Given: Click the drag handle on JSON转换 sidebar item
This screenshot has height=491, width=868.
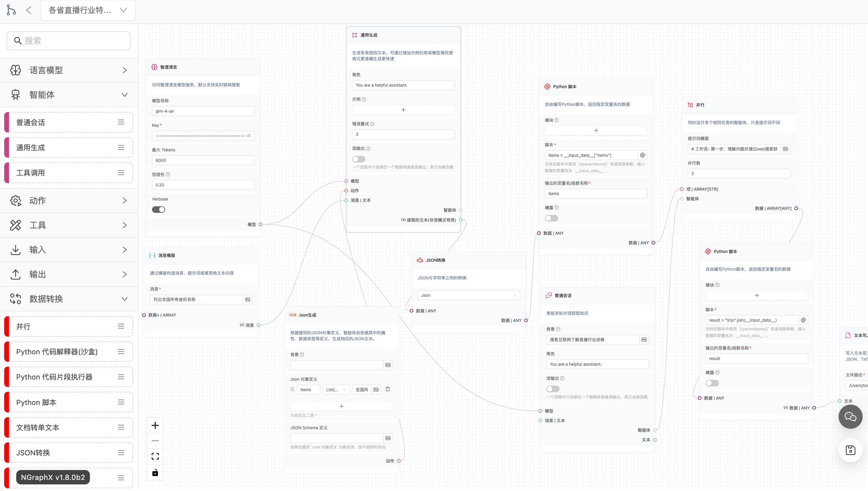Looking at the screenshot, I should 121,453.
